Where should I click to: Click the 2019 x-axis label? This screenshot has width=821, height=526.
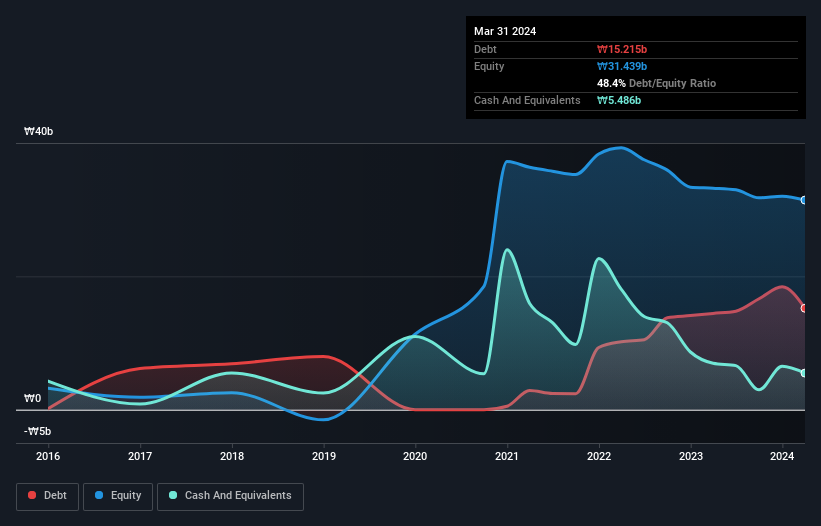click(324, 456)
